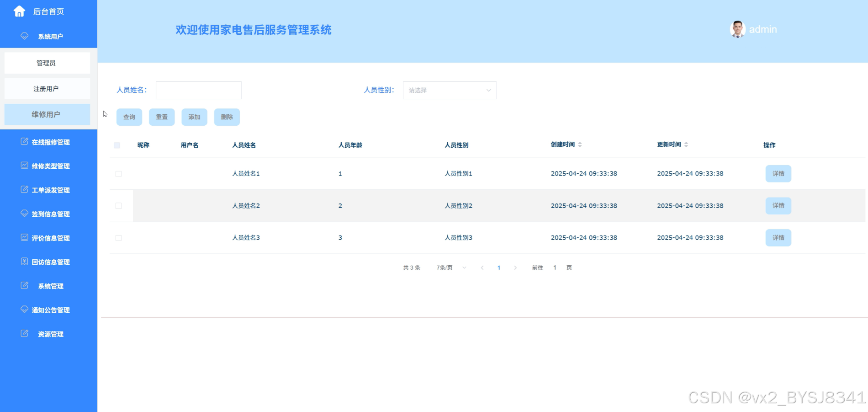This screenshot has width=868, height=412.
Task: Open 详情 for 人员姓名1
Action: coord(778,174)
